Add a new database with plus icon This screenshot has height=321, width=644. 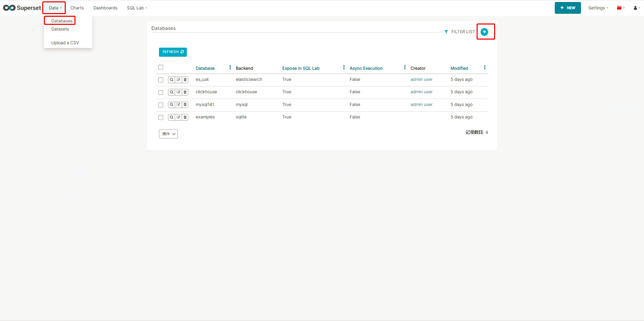[484, 32]
